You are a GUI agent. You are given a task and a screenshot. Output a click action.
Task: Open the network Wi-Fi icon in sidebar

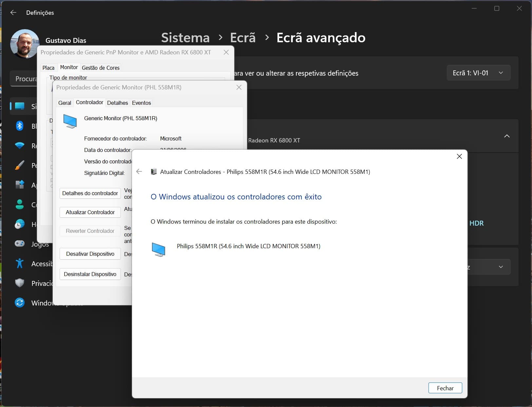click(x=20, y=145)
